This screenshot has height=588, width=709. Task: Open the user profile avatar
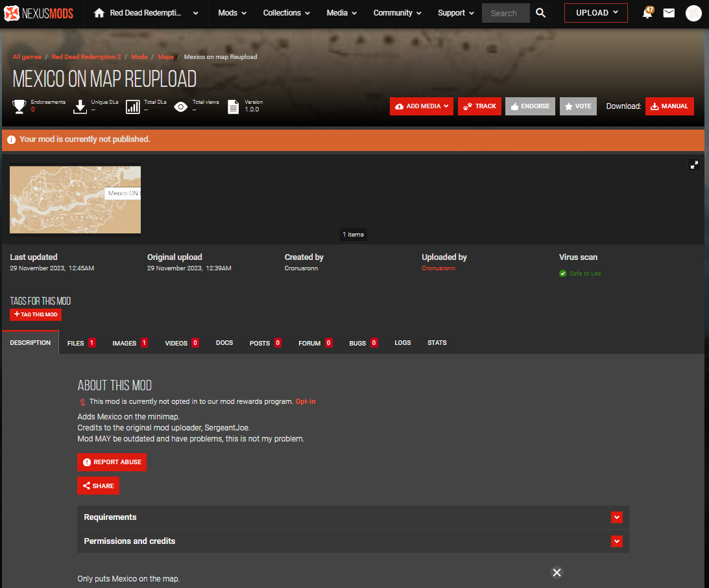693,13
